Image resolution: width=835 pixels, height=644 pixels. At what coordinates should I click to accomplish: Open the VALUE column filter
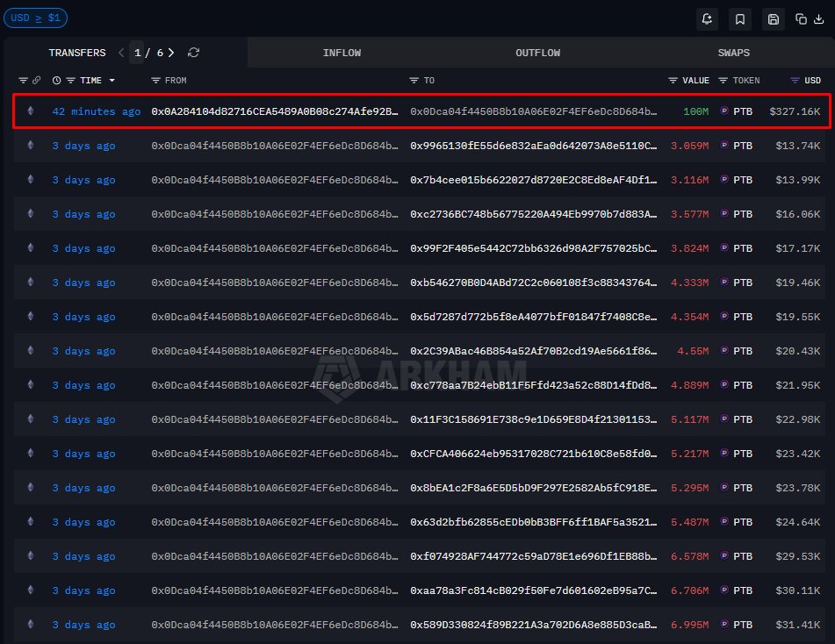pyautogui.click(x=673, y=81)
